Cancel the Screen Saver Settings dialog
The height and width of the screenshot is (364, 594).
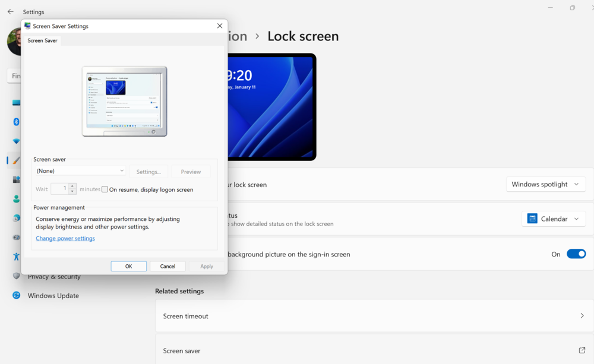point(168,267)
